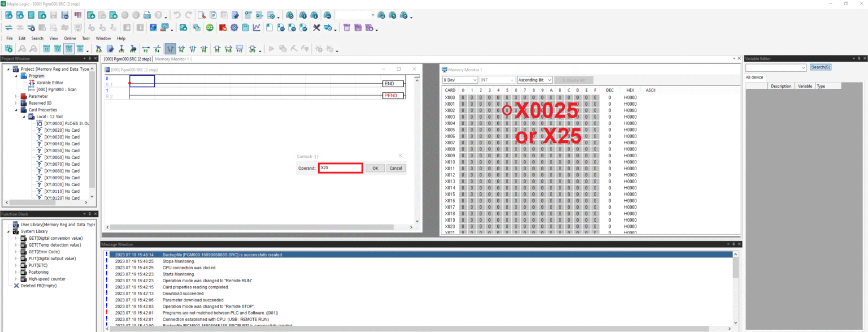
Task: Click the trend chart icon on the toolbar
Action: point(256,27)
